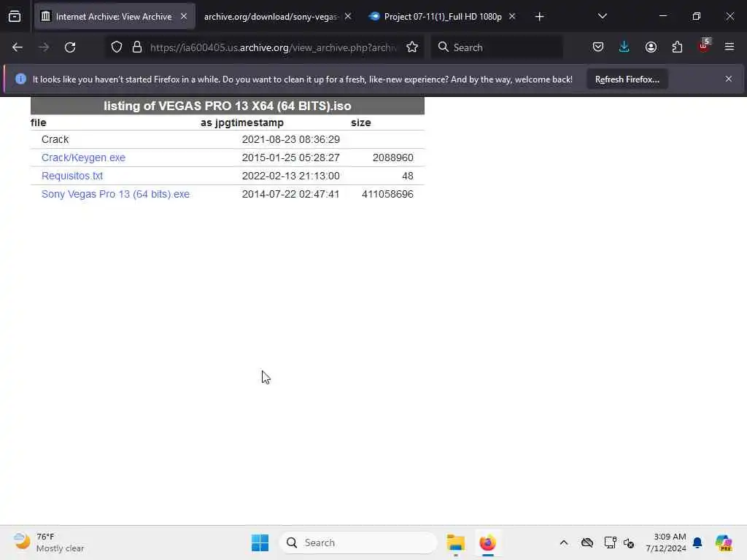Open the Windows Start menu

tap(260, 542)
